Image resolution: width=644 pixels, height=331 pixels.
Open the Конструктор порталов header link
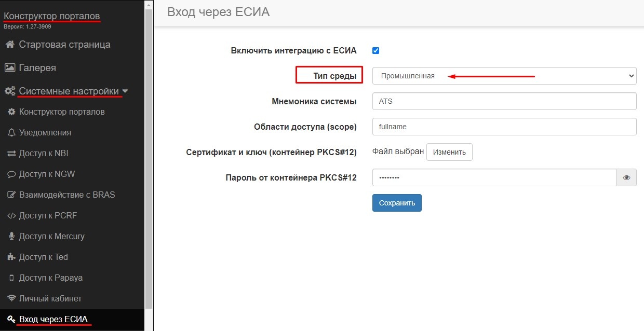pyautogui.click(x=51, y=17)
